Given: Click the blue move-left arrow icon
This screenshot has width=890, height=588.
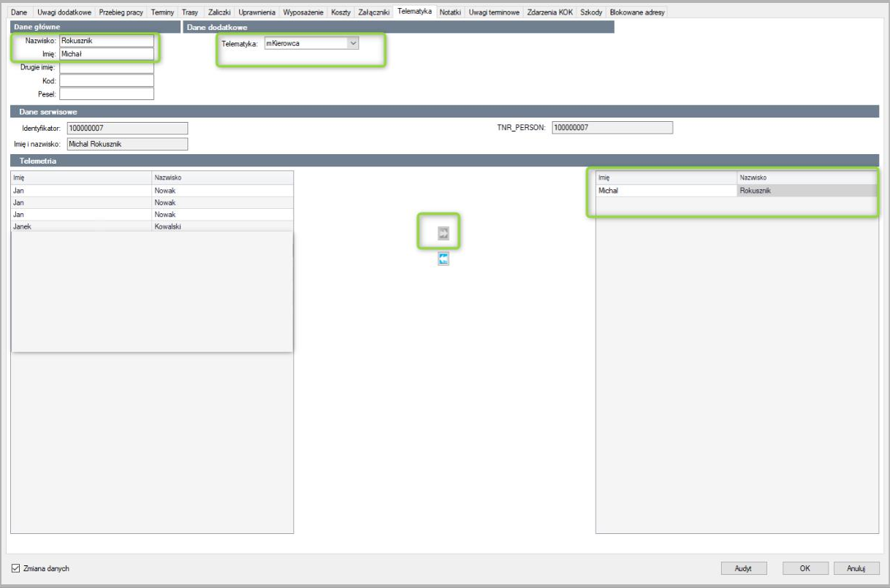Looking at the screenshot, I should pyautogui.click(x=443, y=259).
